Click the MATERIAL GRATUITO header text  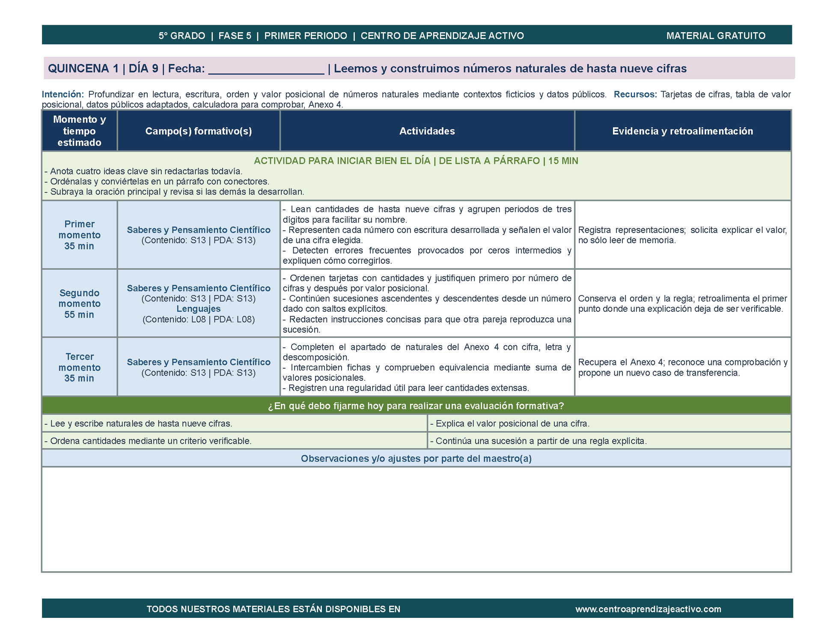coord(716,36)
